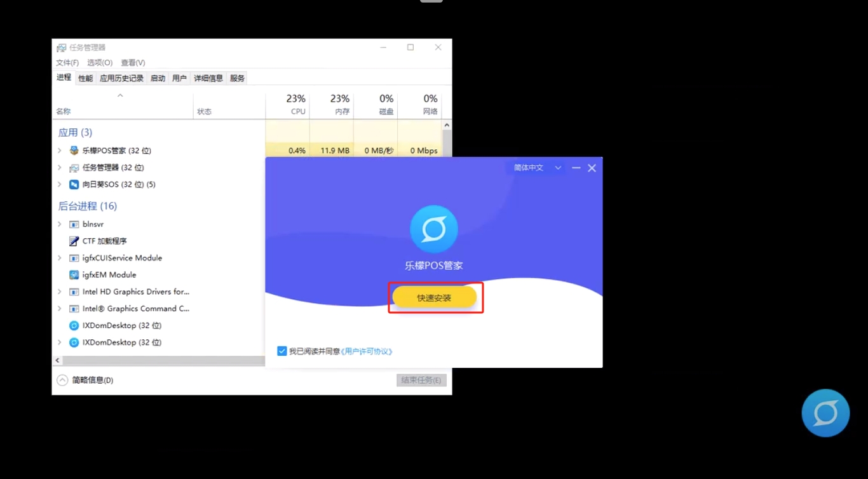Toggle the 我已阅读并同意 agreement checkbox
Viewport: 868px width, 479px height.
click(282, 351)
